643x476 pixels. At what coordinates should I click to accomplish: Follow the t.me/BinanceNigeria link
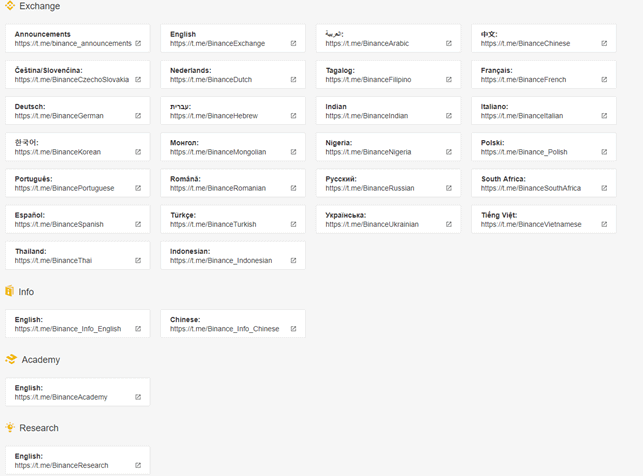click(368, 152)
